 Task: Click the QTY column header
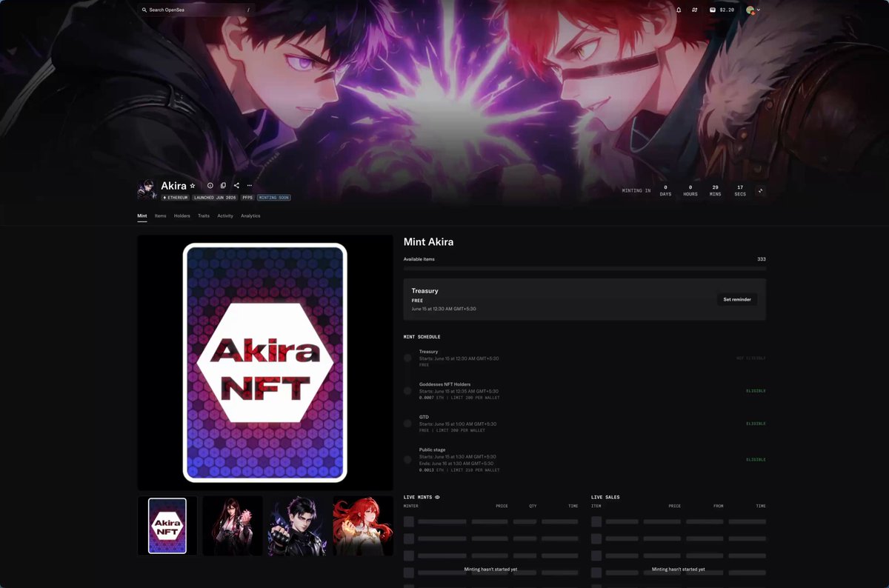[533, 506]
